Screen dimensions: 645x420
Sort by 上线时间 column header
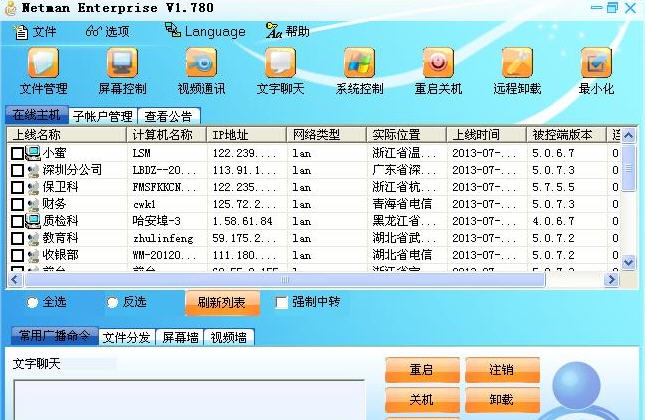[x=487, y=135]
